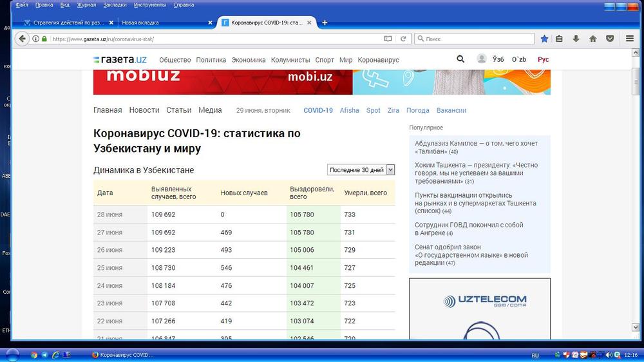Open a new tab with plus button

(x=325, y=23)
